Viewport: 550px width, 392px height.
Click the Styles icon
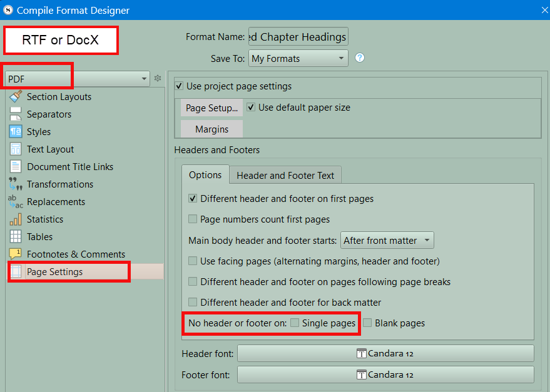click(16, 132)
